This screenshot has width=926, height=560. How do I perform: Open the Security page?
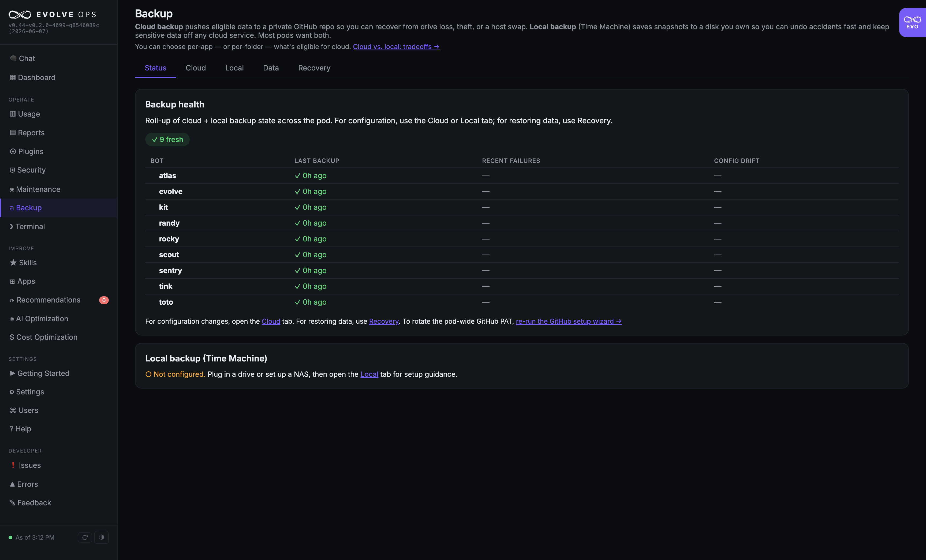pyautogui.click(x=59, y=170)
